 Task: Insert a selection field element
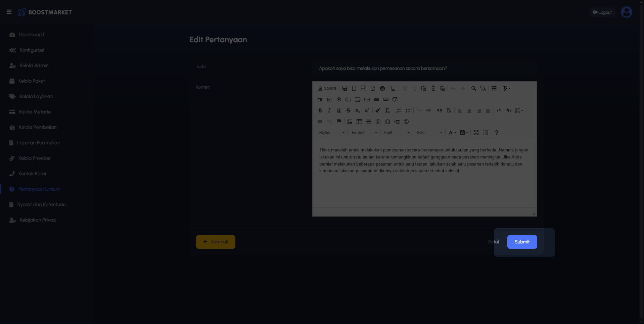(367, 99)
